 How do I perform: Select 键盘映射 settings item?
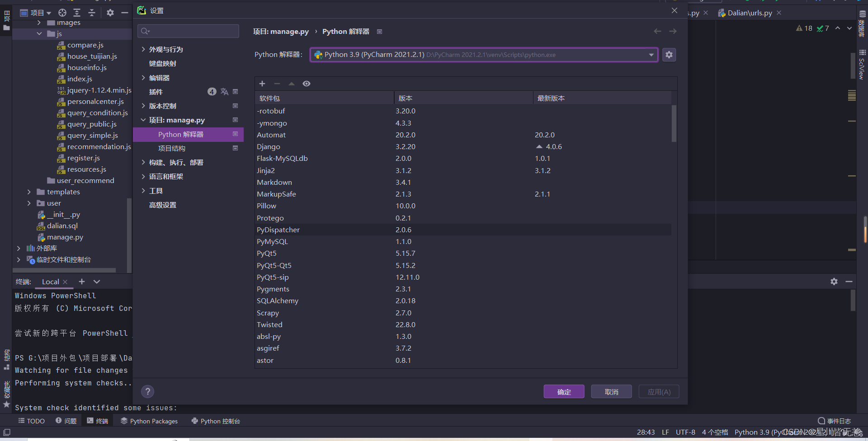click(163, 64)
